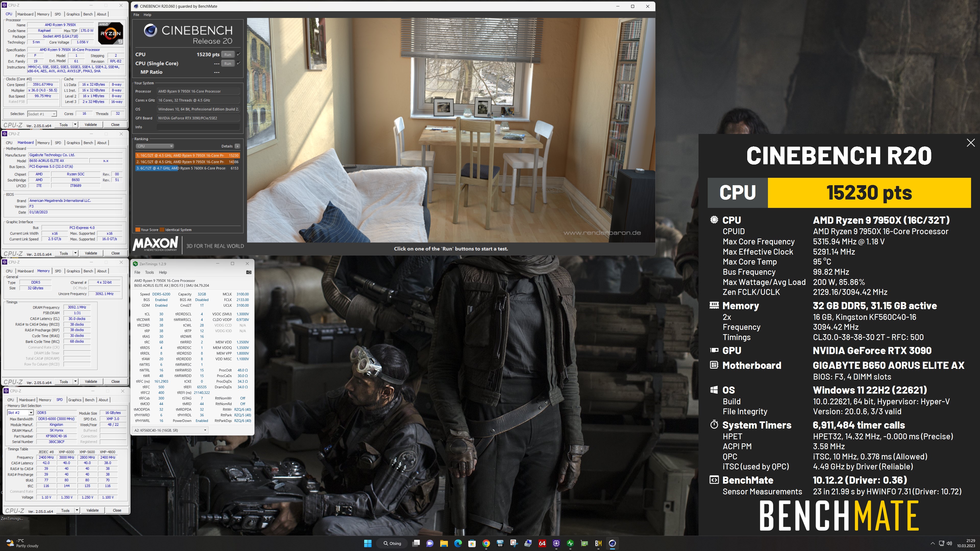Viewport: 980px width, 551px height.
Task: Expand Tools arrow in CPU-Z SPD window
Action: [x=77, y=511]
